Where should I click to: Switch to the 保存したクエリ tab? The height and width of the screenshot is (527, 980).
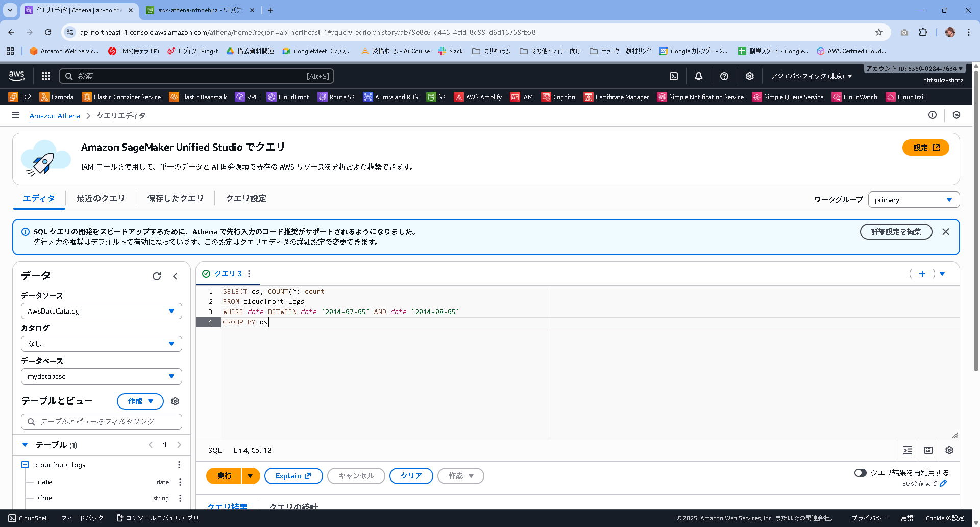(175, 198)
